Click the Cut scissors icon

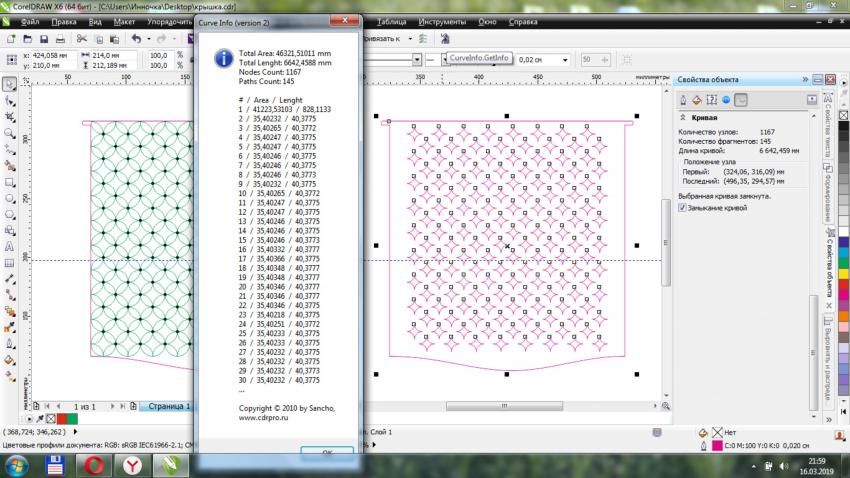pyautogui.click(x=84, y=39)
